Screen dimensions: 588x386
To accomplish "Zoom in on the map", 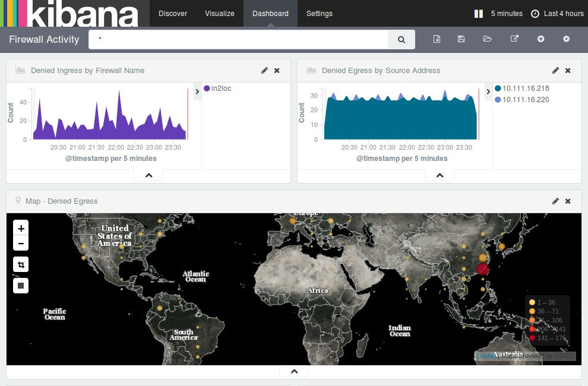I will click(x=21, y=228).
